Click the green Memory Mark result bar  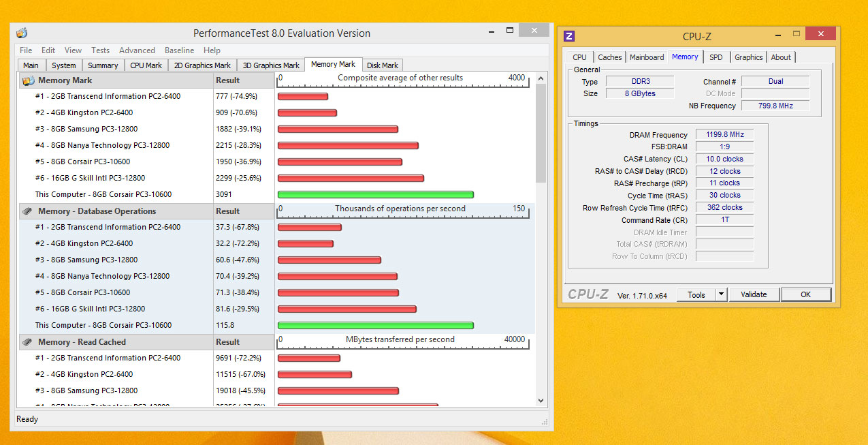click(375, 194)
